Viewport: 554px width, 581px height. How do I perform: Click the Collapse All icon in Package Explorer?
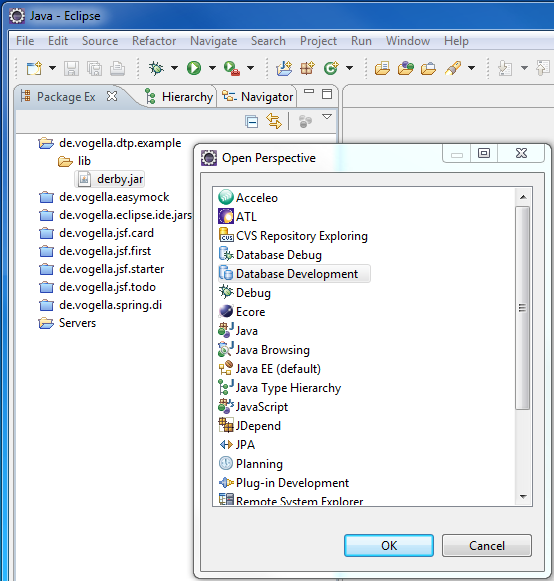coord(252,122)
